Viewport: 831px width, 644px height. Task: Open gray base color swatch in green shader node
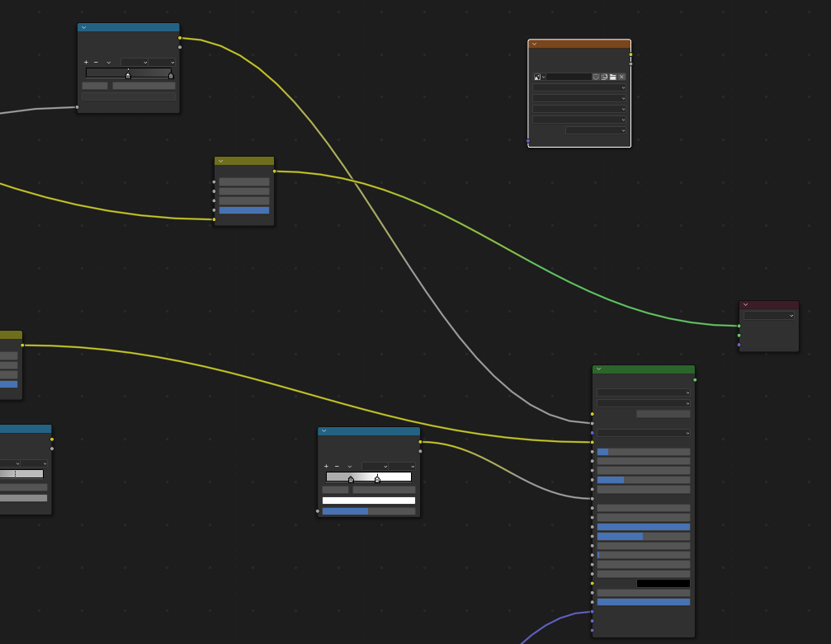663,414
